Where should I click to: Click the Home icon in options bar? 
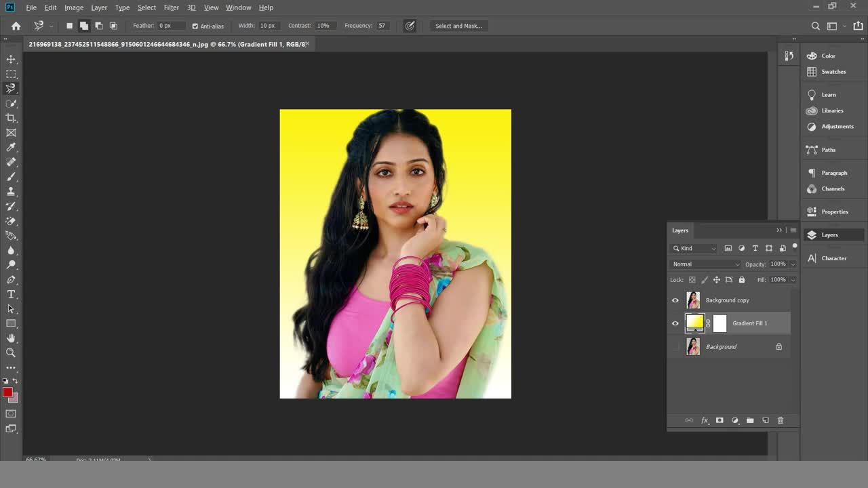click(16, 26)
